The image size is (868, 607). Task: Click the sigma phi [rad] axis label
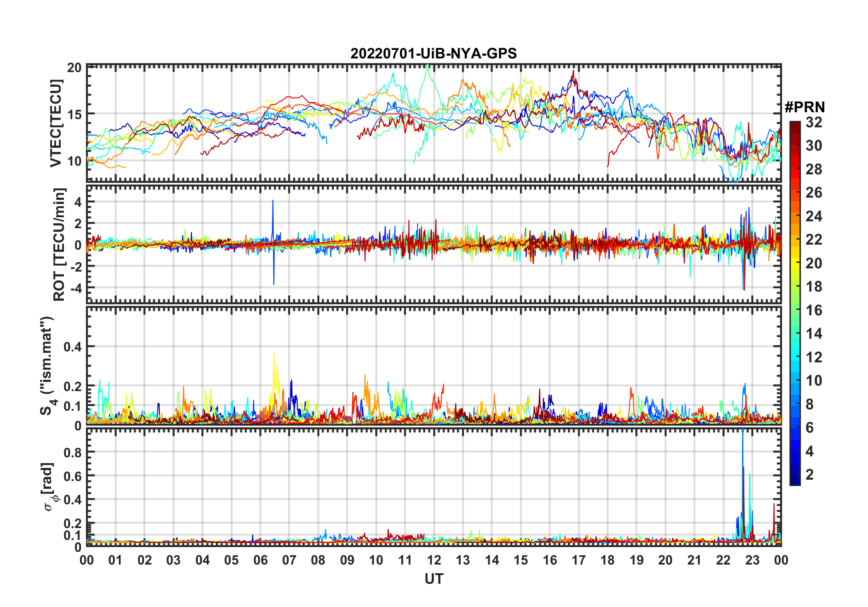pos(49,487)
